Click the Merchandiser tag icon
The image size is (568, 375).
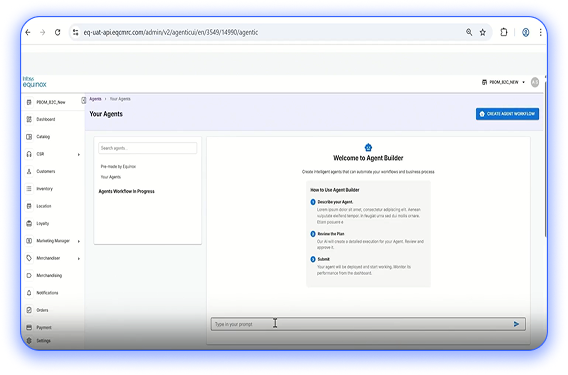(29, 258)
